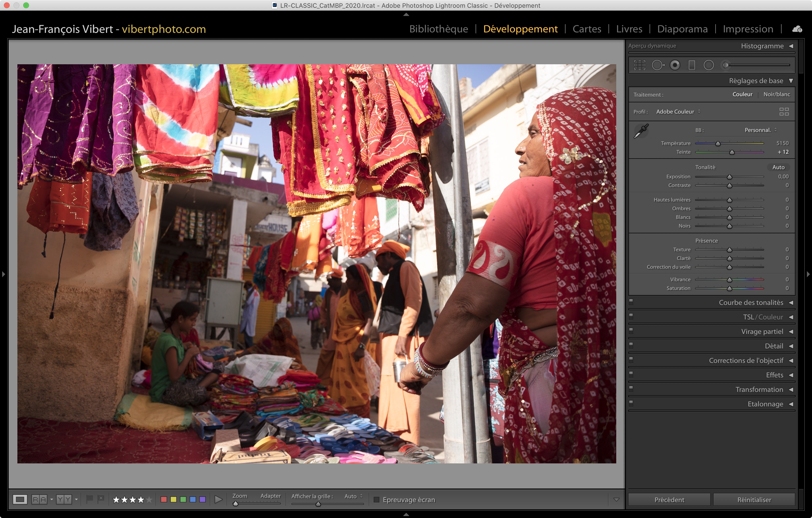Open the profile browser grid icon

tap(784, 112)
